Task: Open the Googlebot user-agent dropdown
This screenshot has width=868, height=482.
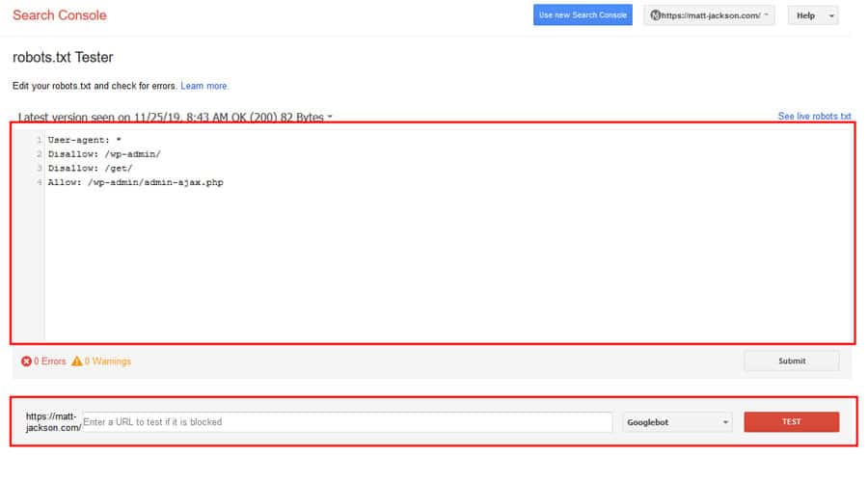Action: pyautogui.click(x=677, y=422)
